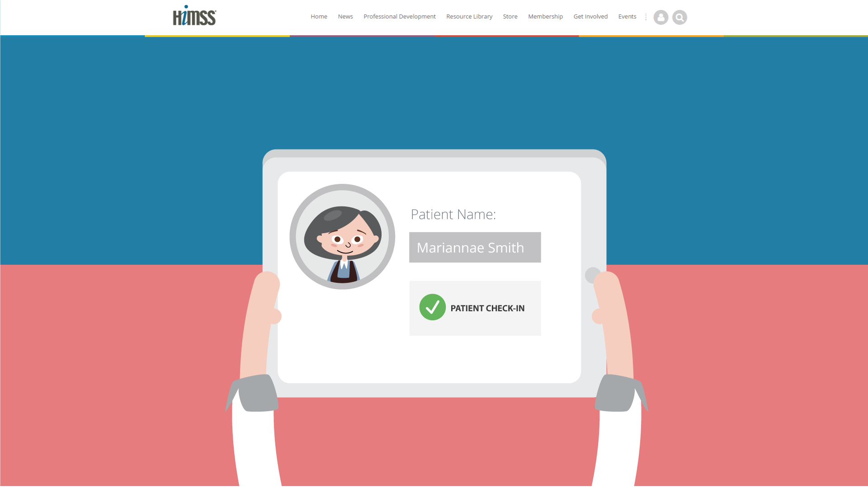Open the Resource Library menu
Image resolution: width=868 pixels, height=487 pixels.
click(x=469, y=17)
